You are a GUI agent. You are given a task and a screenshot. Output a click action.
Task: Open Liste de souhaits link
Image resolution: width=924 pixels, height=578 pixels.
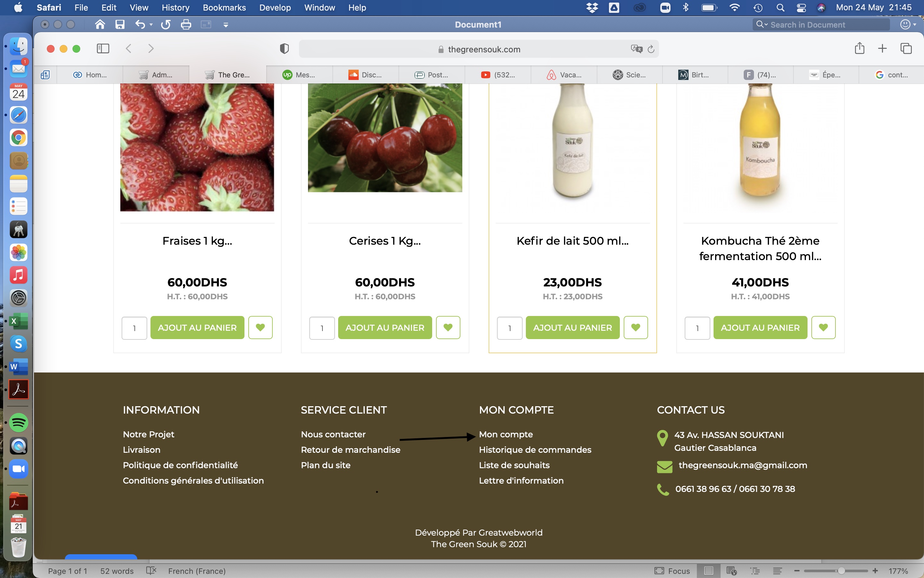(514, 465)
